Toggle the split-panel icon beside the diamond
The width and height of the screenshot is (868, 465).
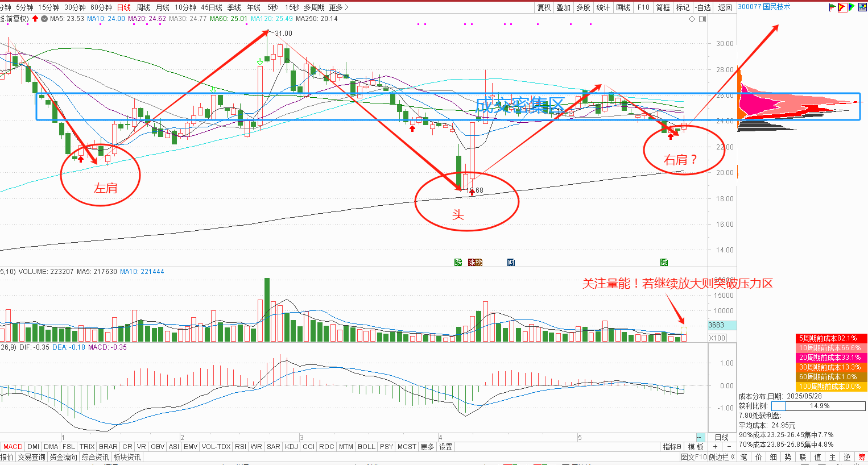702,19
